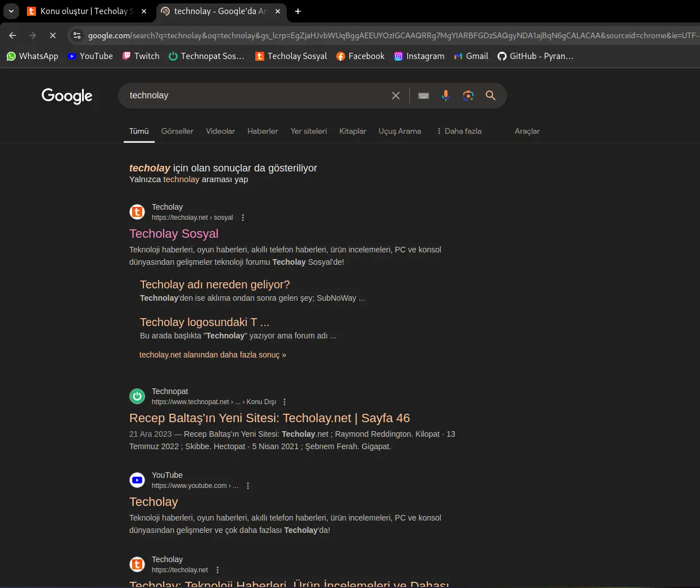
Task: Open Twitch bookmark
Action: [x=141, y=56]
